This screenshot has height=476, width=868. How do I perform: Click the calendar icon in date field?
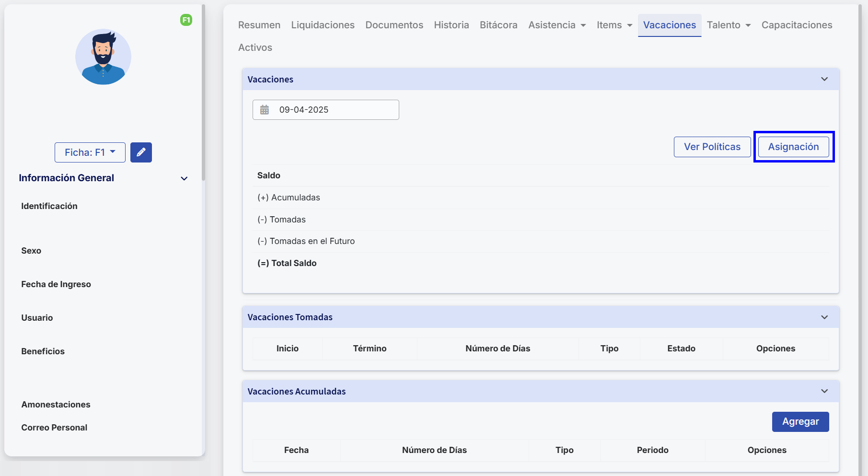265,110
